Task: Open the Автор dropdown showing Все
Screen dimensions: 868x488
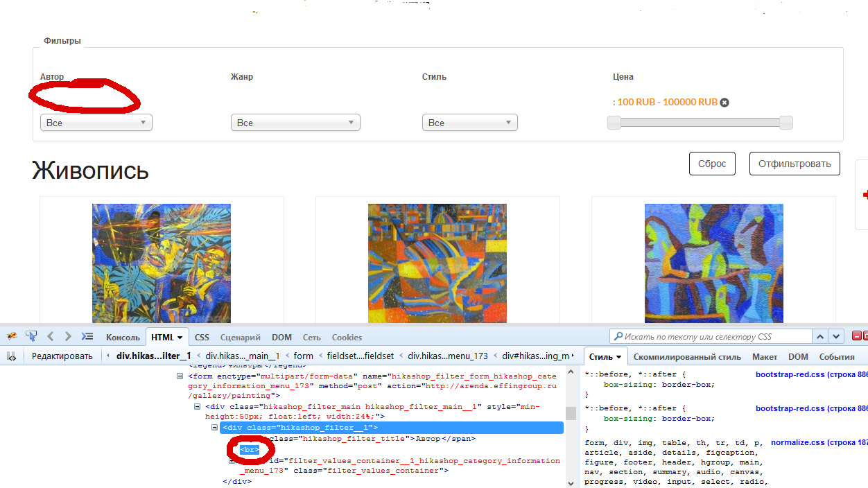Action: tap(96, 123)
